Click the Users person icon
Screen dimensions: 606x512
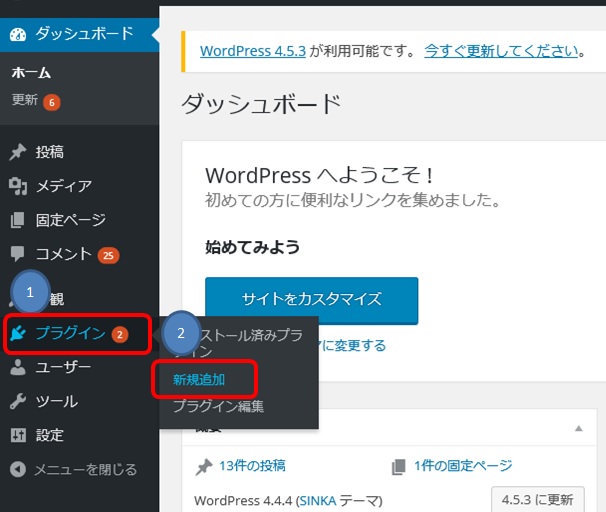click(18, 367)
